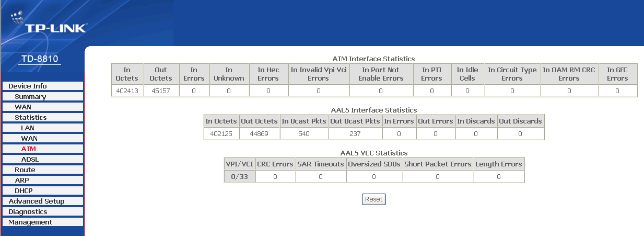Click the In Octets value 402413
644x236 pixels.
pos(127,91)
